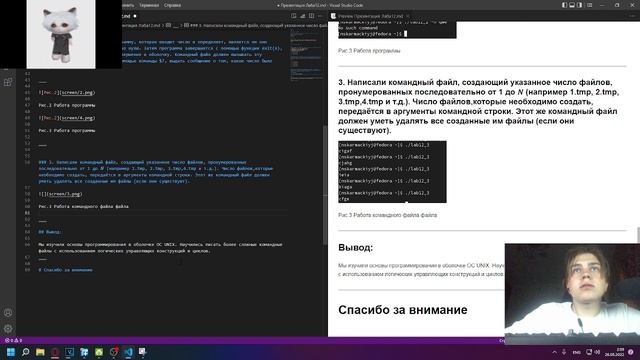
Task: Click the editor vertical scrollbar
Action: tap(325, 184)
